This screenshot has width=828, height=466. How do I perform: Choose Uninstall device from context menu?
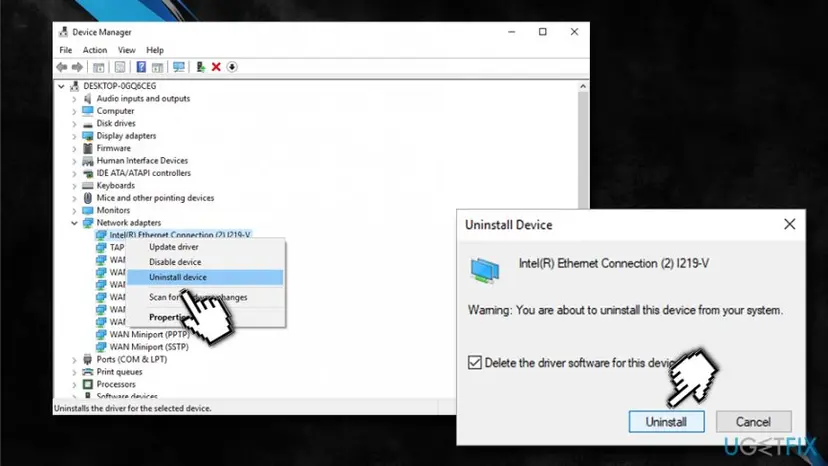(205, 277)
